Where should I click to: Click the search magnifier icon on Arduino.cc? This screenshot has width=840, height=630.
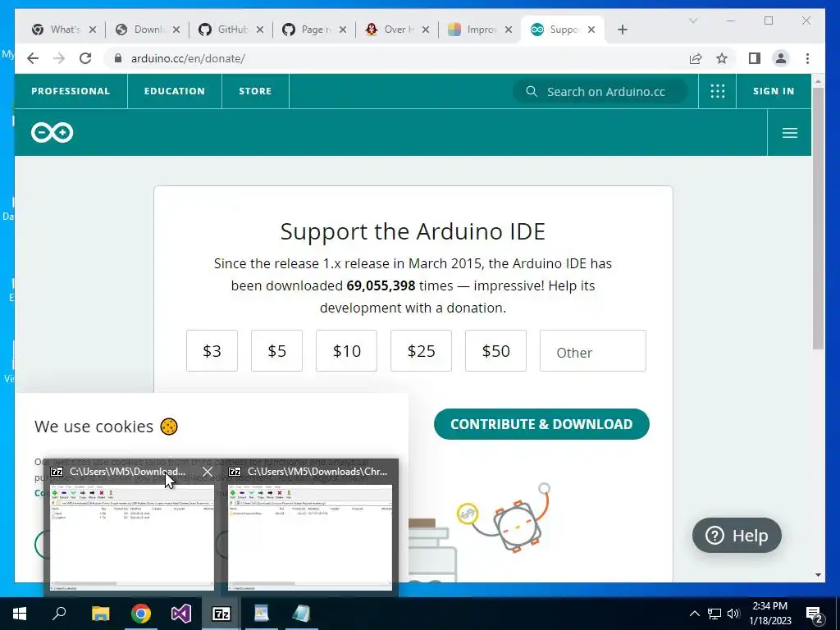coord(532,91)
